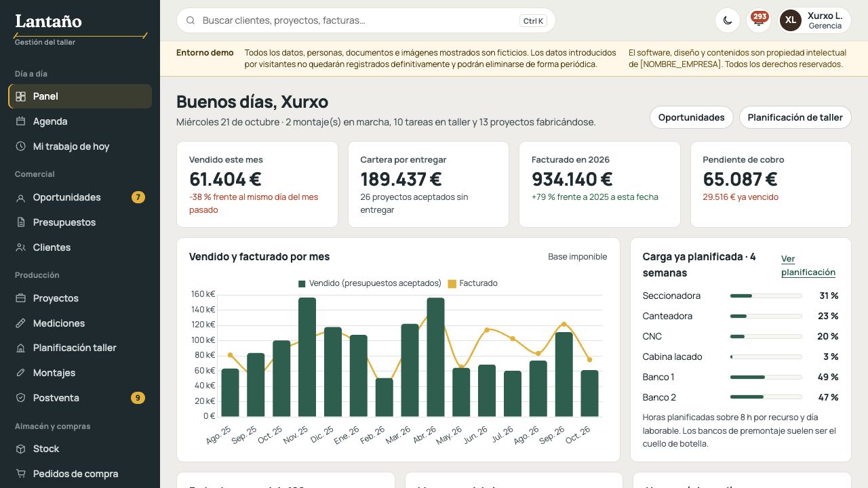The height and width of the screenshot is (488, 868).
Task: Open notifications bell with 293 badge
Action: click(x=759, y=20)
